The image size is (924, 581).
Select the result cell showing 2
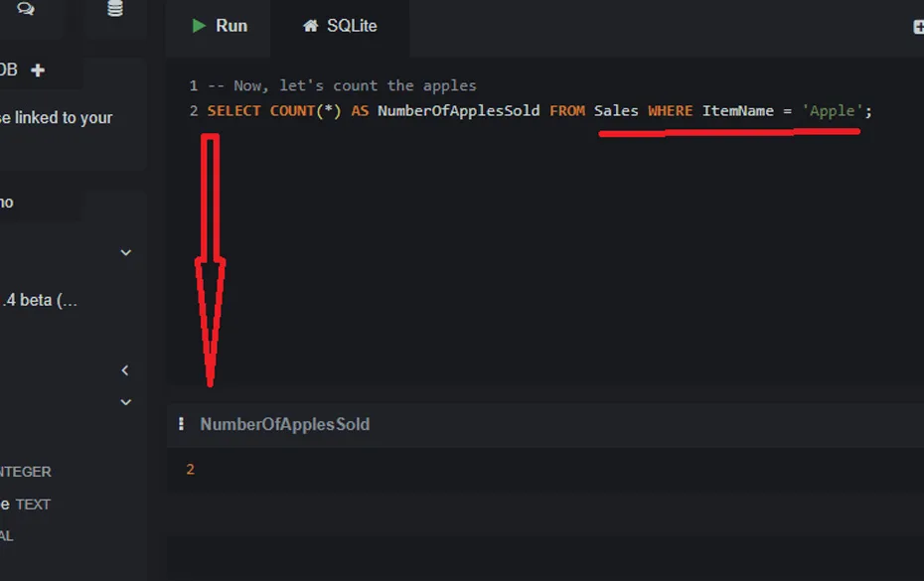[191, 469]
